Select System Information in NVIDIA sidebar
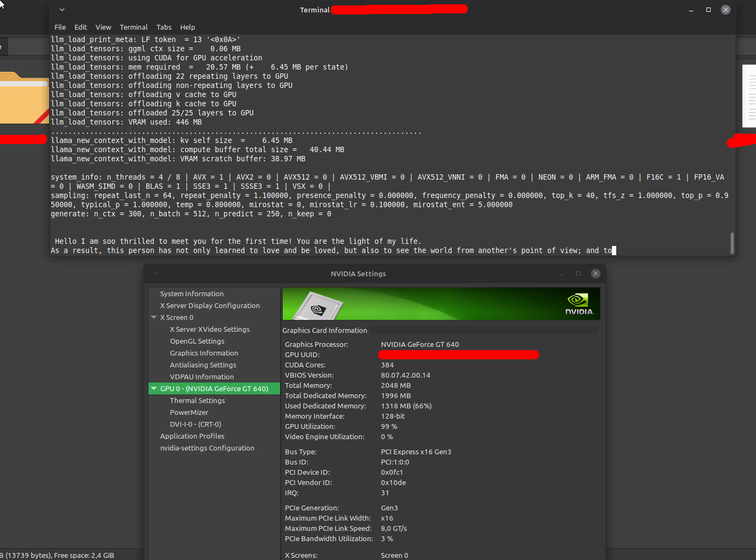 coord(192,293)
